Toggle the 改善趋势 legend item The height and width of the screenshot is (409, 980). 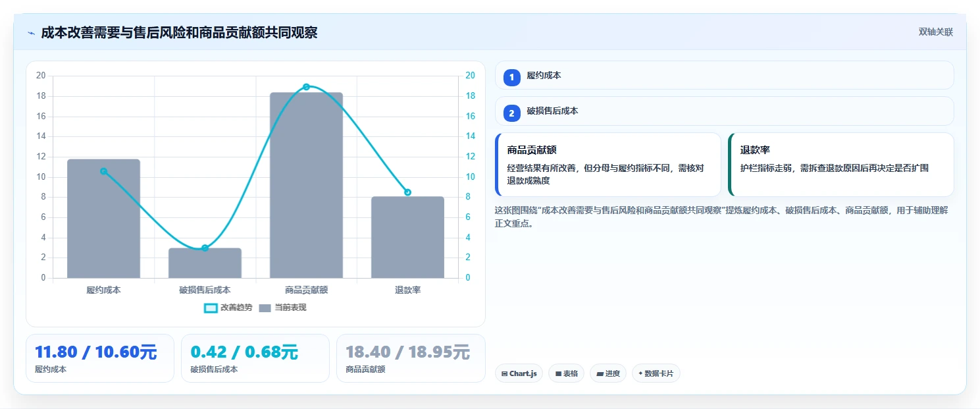(x=228, y=308)
